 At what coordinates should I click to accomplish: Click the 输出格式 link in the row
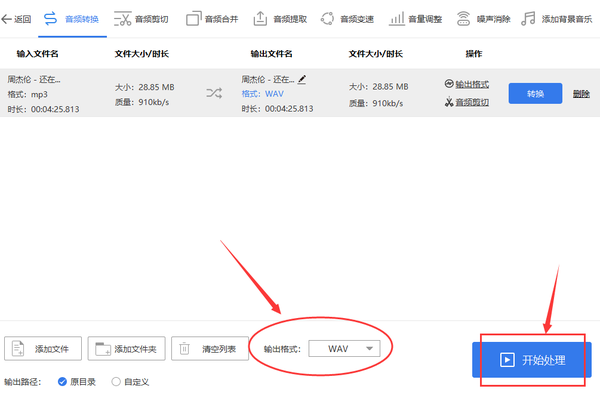click(x=472, y=84)
